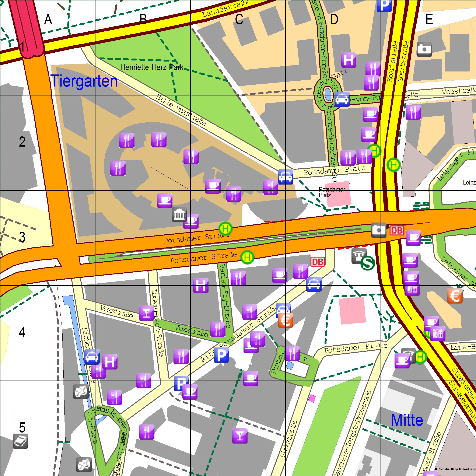Click the bus stop H on upper Potsdamer Straße
This screenshot has width=476, height=476.
225,229
